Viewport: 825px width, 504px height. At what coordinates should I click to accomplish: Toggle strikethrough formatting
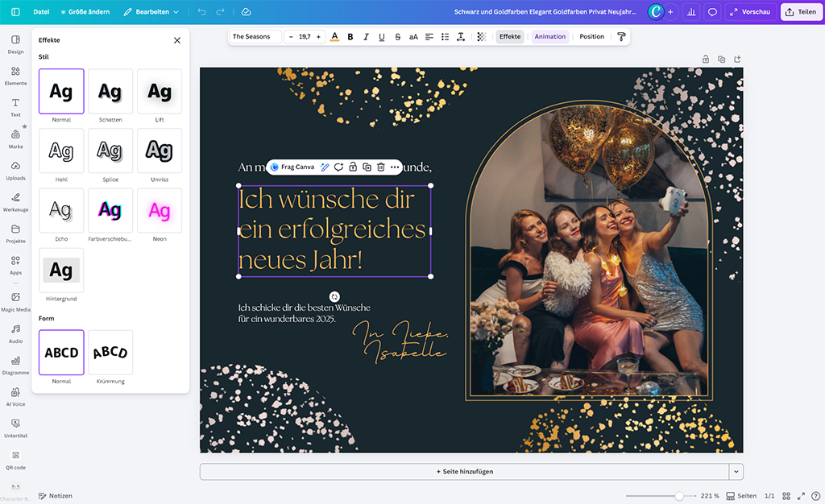click(398, 37)
